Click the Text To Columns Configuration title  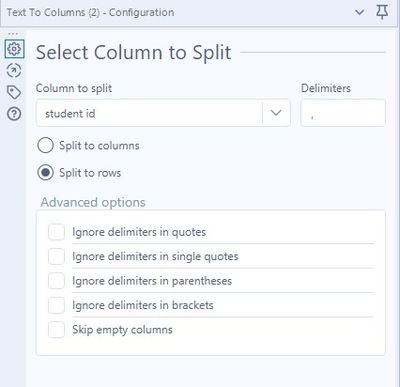(90, 13)
